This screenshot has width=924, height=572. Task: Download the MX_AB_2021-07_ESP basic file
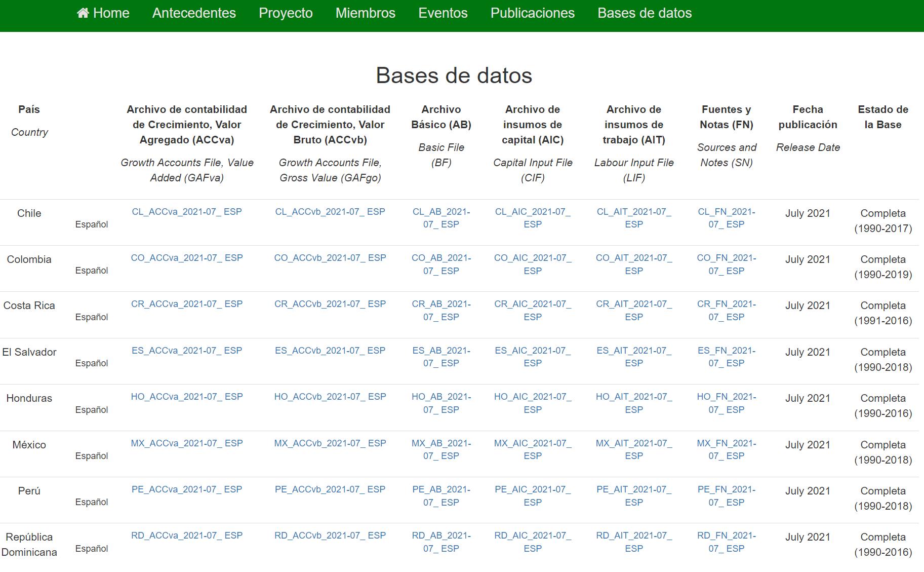click(441, 449)
